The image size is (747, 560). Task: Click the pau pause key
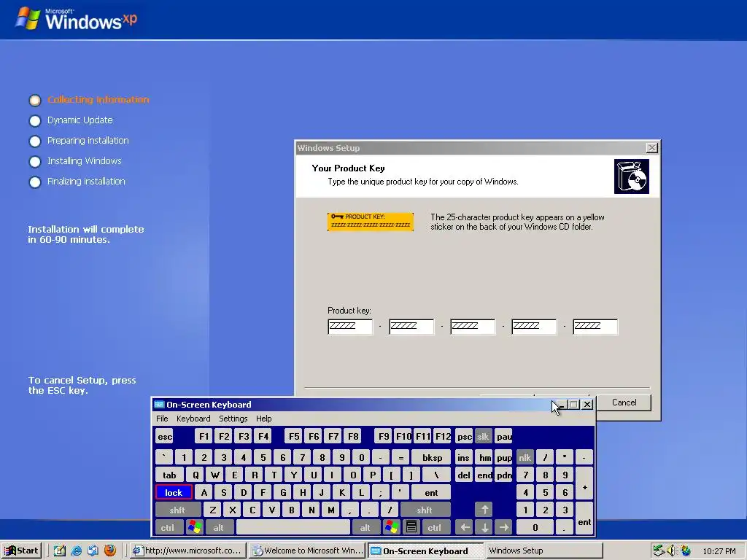(504, 437)
